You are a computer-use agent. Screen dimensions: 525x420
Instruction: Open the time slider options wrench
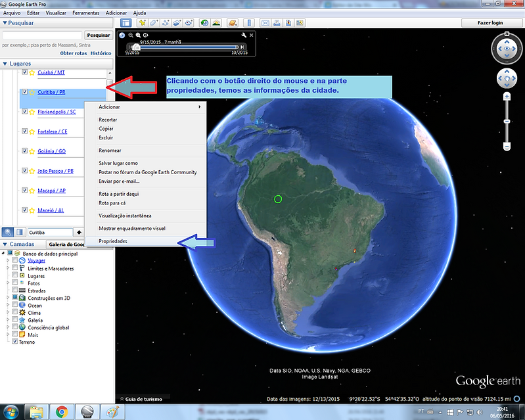click(244, 35)
